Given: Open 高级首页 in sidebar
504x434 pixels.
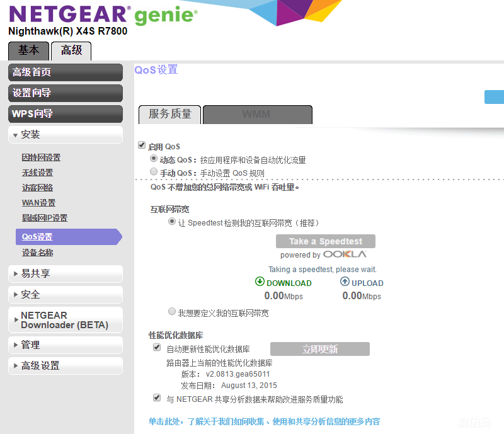Looking at the screenshot, I should [66, 72].
